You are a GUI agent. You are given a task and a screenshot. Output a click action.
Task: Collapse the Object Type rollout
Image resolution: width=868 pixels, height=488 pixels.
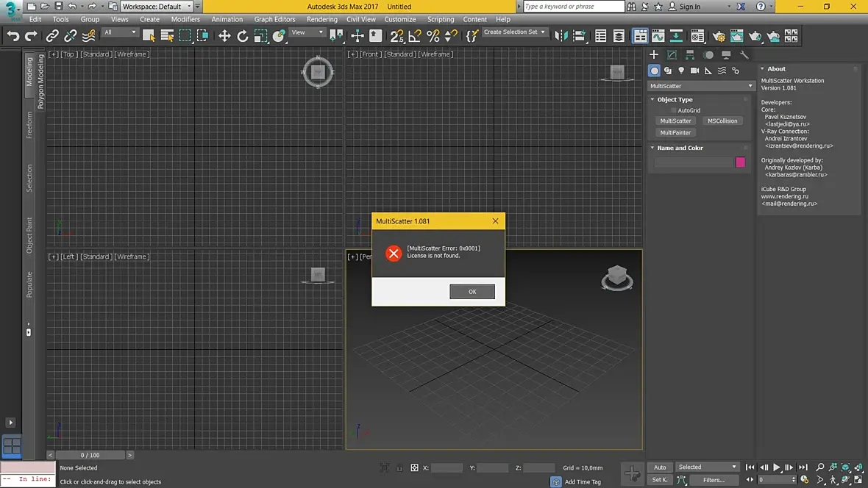point(675,99)
